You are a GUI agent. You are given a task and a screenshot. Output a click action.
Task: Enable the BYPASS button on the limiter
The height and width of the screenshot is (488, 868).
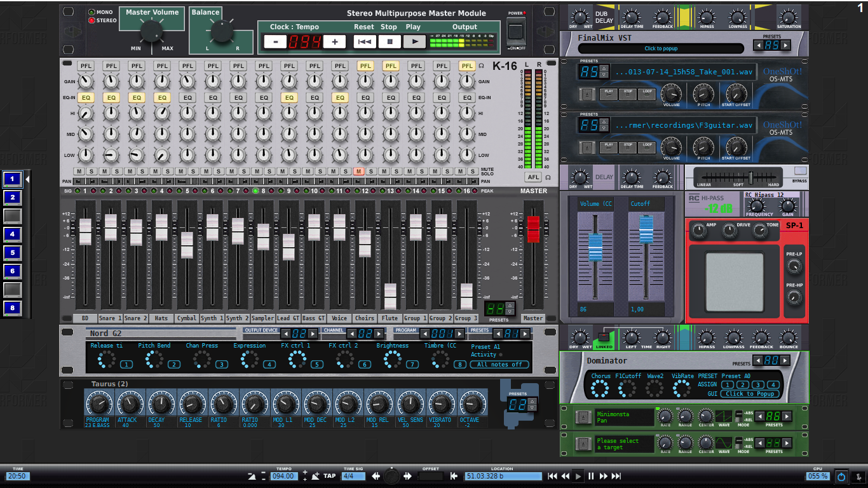click(800, 172)
